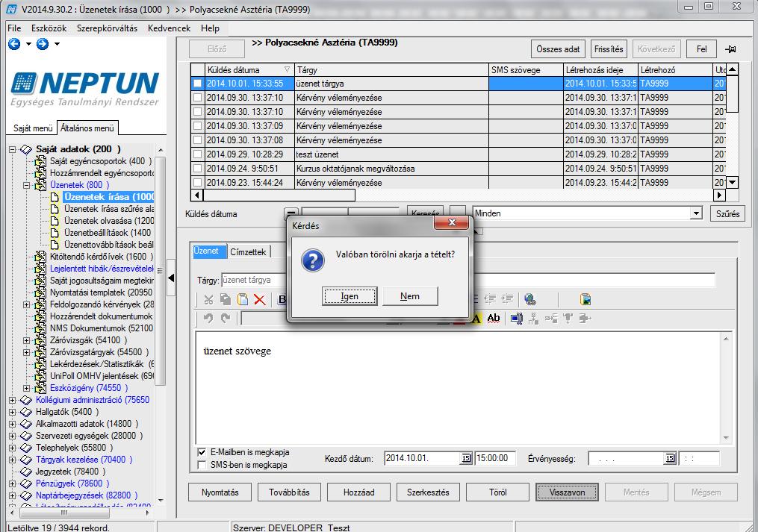Click the Ab spell check icon

tap(493, 318)
